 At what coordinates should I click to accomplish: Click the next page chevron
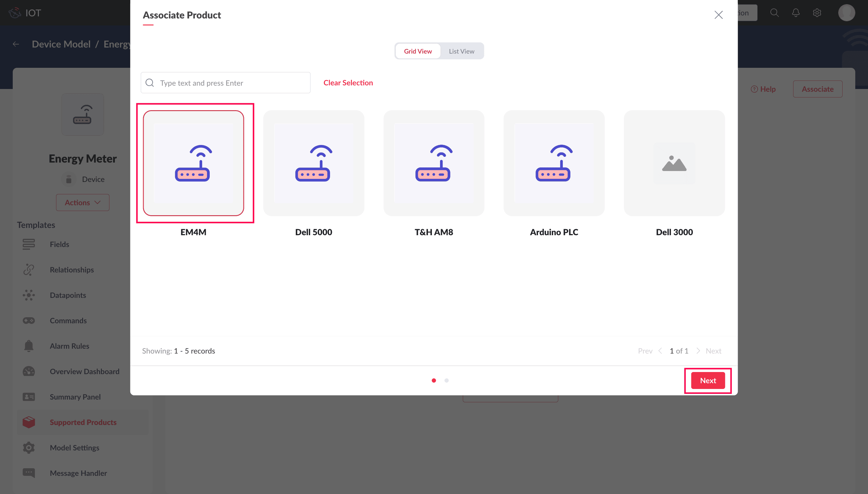pyautogui.click(x=698, y=351)
